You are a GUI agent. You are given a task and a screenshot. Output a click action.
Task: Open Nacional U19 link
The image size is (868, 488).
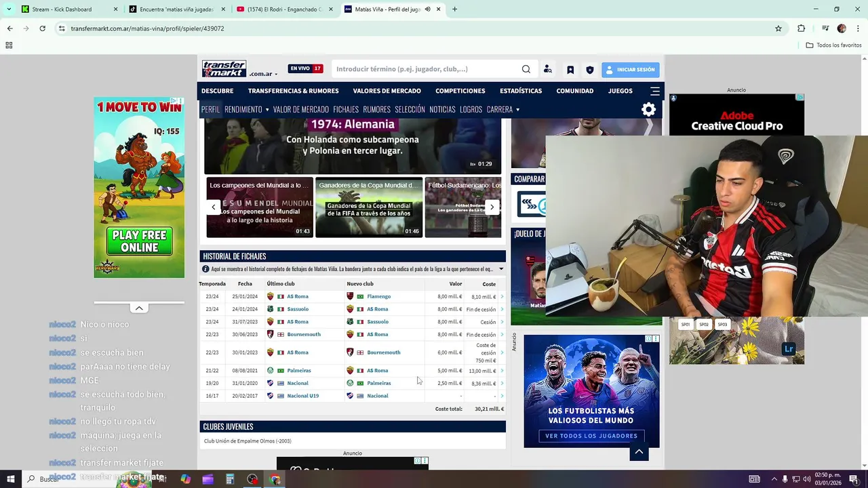[302, 396]
